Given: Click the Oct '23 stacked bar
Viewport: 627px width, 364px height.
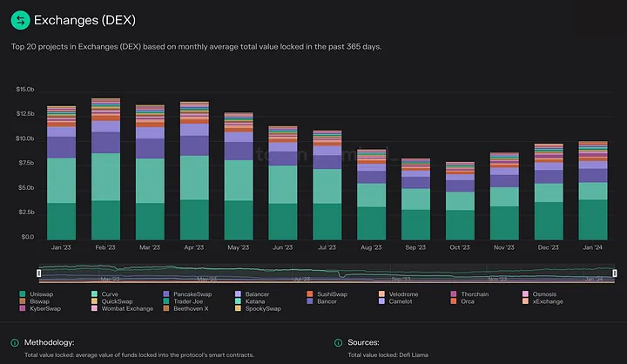Looking at the screenshot, I should pyautogui.click(x=461, y=201).
